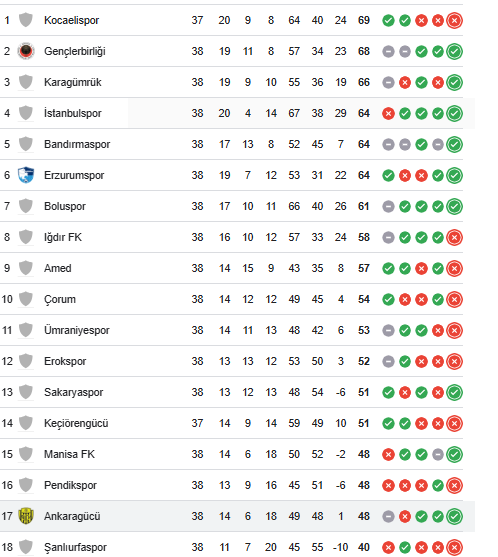Click Kocaelispor's latest match loss icon

[x=454, y=21]
